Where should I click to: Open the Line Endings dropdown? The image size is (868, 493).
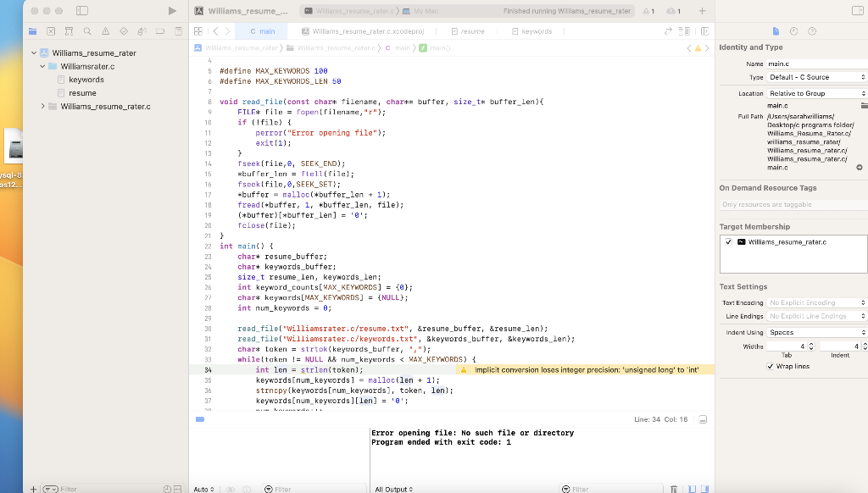pos(816,316)
